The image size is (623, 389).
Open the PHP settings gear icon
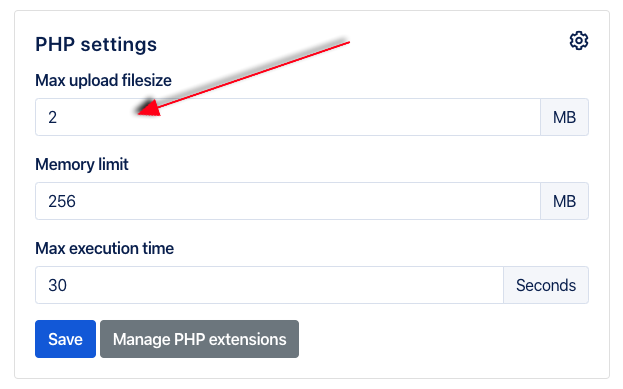pos(578,41)
